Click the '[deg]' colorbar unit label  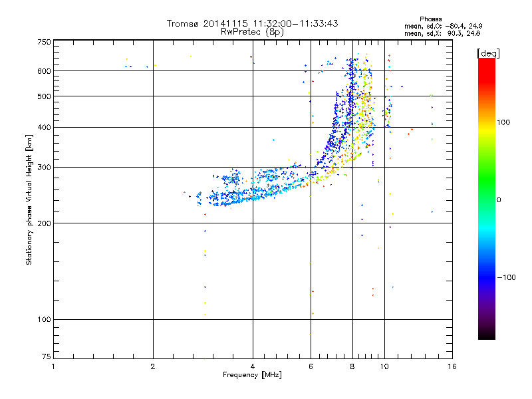coord(488,53)
